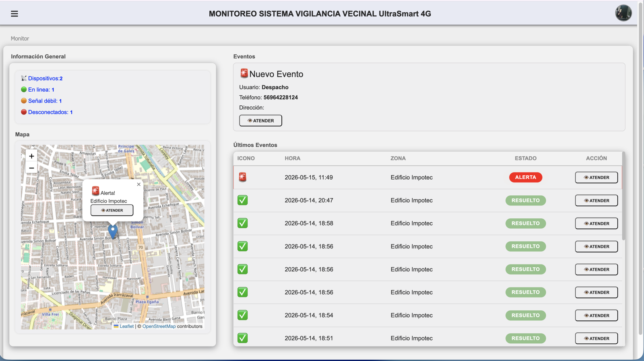The height and width of the screenshot is (361, 644).
Task: Click green En linea status dot
Action: point(24,90)
